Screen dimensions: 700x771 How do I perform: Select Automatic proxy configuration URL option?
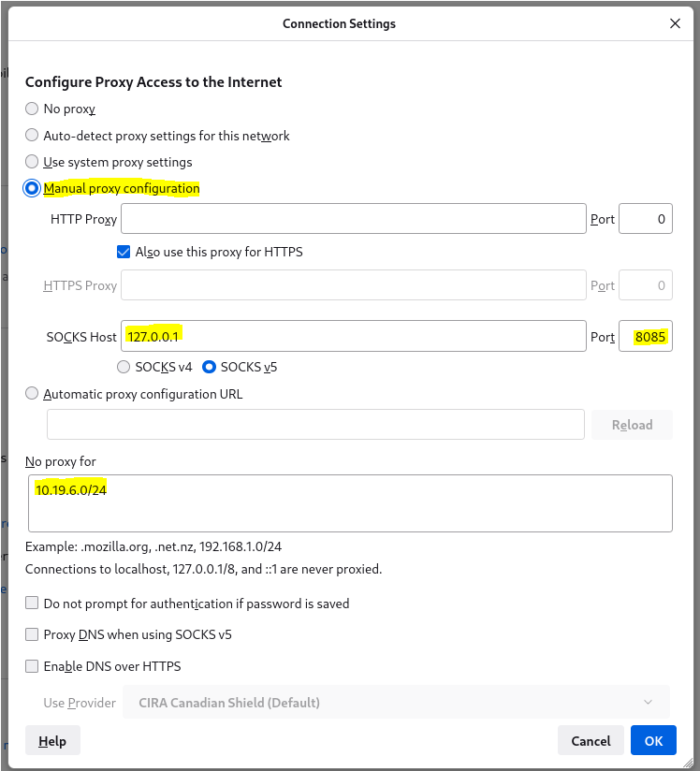pyautogui.click(x=33, y=394)
